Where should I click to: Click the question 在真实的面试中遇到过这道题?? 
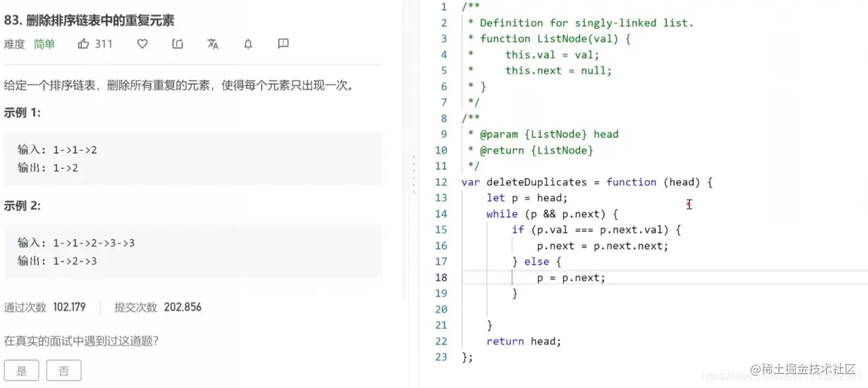pos(82,341)
